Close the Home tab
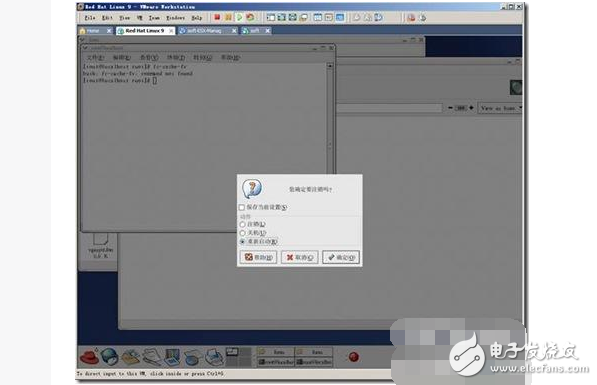 click(109, 31)
